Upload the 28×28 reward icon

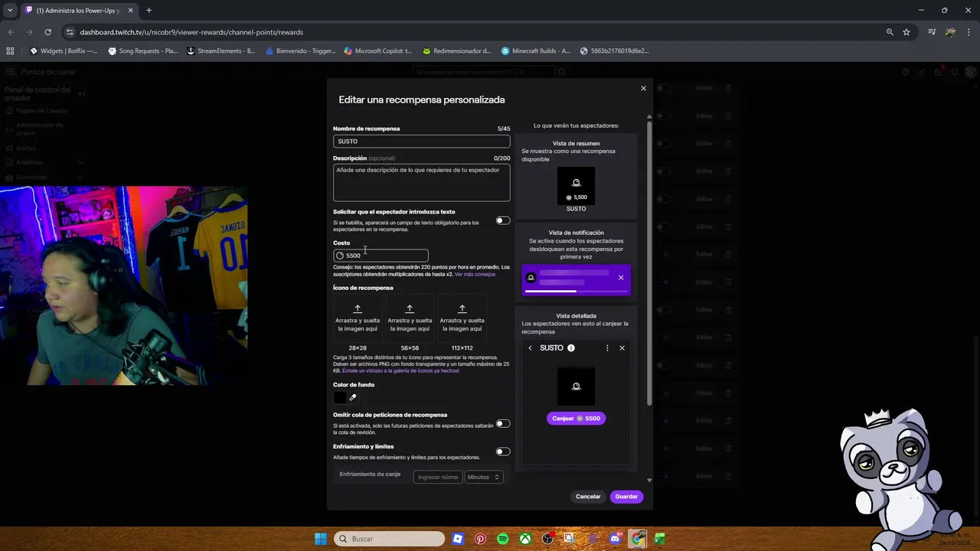(358, 318)
